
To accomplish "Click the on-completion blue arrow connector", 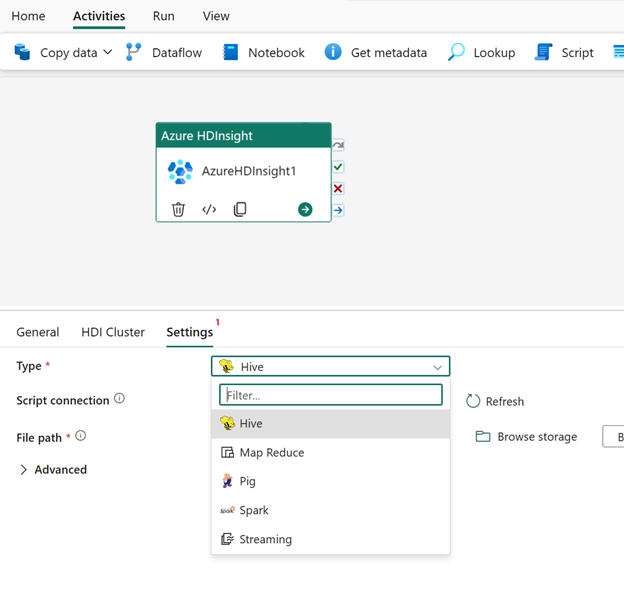I will click(x=338, y=210).
